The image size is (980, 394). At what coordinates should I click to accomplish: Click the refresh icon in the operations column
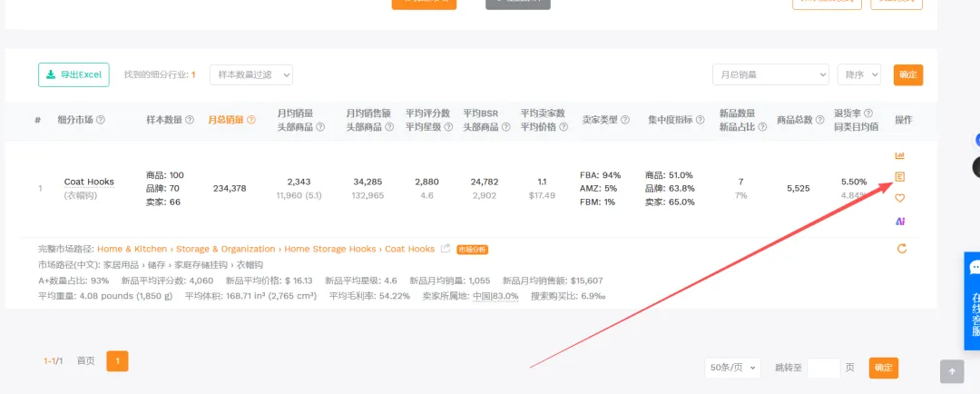click(x=901, y=248)
